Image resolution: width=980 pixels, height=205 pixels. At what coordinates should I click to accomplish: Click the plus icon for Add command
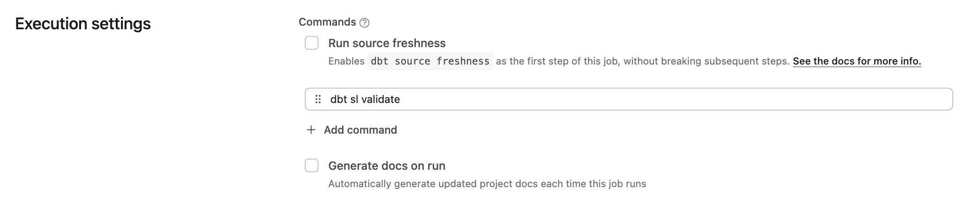coord(311,130)
